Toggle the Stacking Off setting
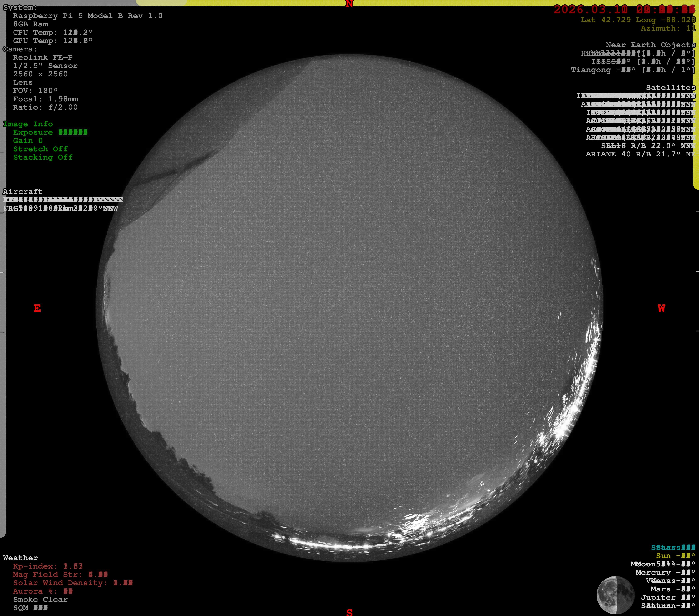This screenshot has height=616, width=699. (42, 157)
